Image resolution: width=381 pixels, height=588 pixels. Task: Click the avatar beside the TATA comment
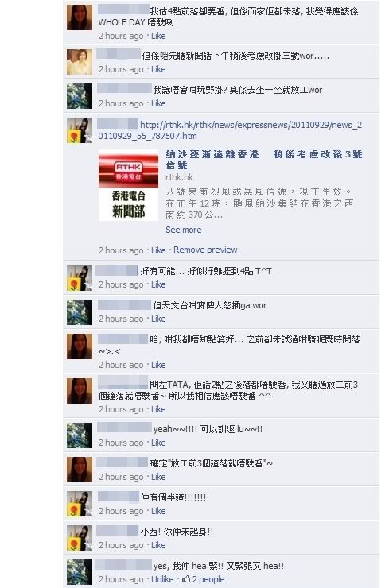point(80,391)
